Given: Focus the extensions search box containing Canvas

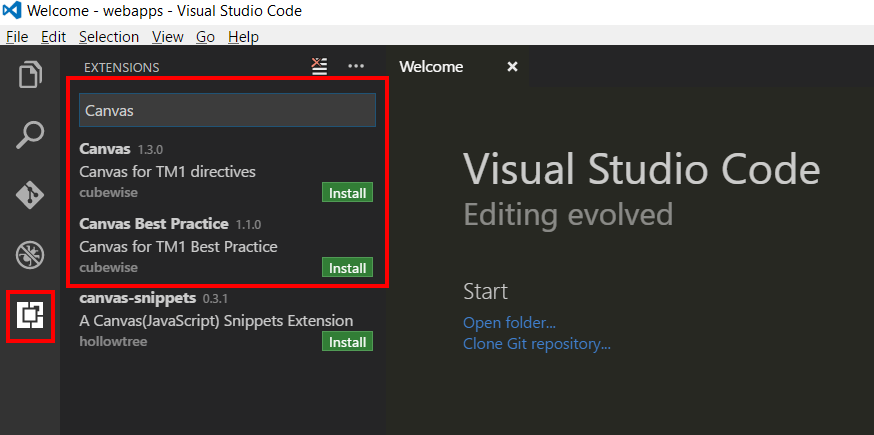Looking at the screenshot, I should click(x=227, y=110).
